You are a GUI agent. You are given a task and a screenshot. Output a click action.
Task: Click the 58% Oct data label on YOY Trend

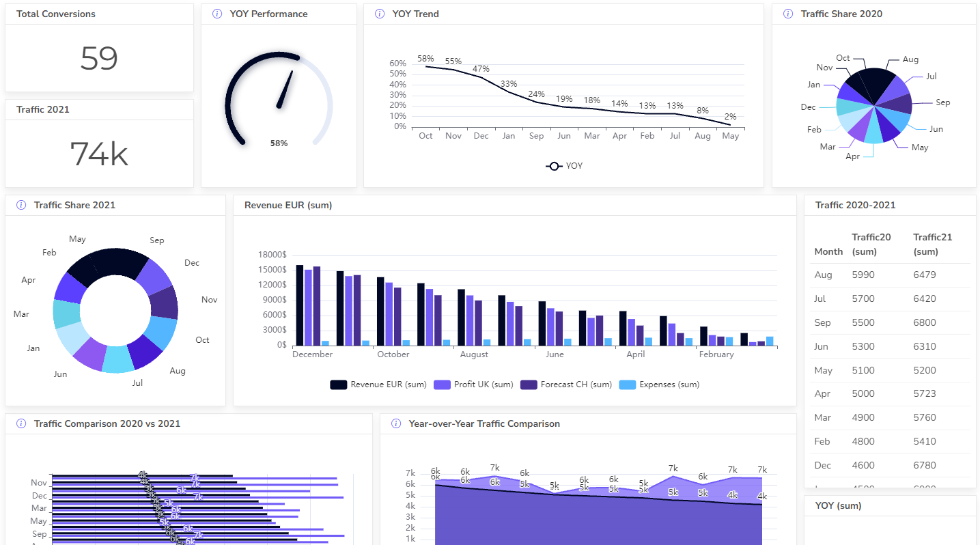pos(425,59)
